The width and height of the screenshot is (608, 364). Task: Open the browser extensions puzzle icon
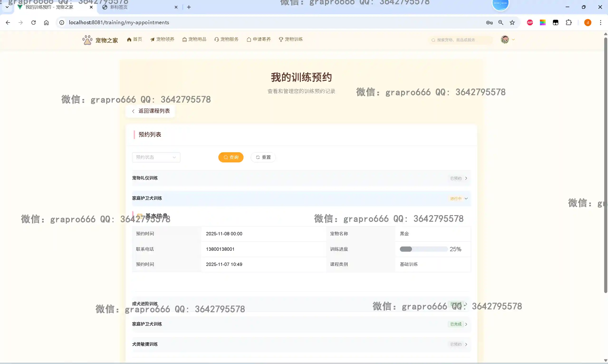tap(569, 23)
